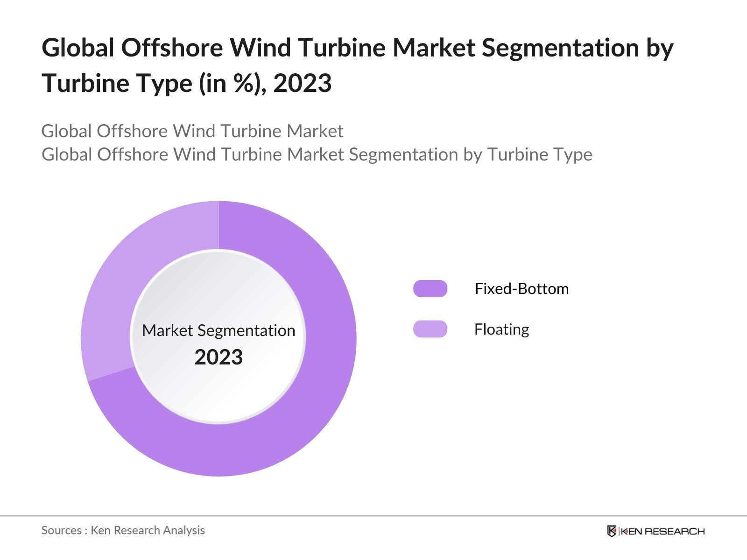Click the "Turbine Type (in %), 2023" title line
This screenshot has height=560, width=747.
[187, 84]
